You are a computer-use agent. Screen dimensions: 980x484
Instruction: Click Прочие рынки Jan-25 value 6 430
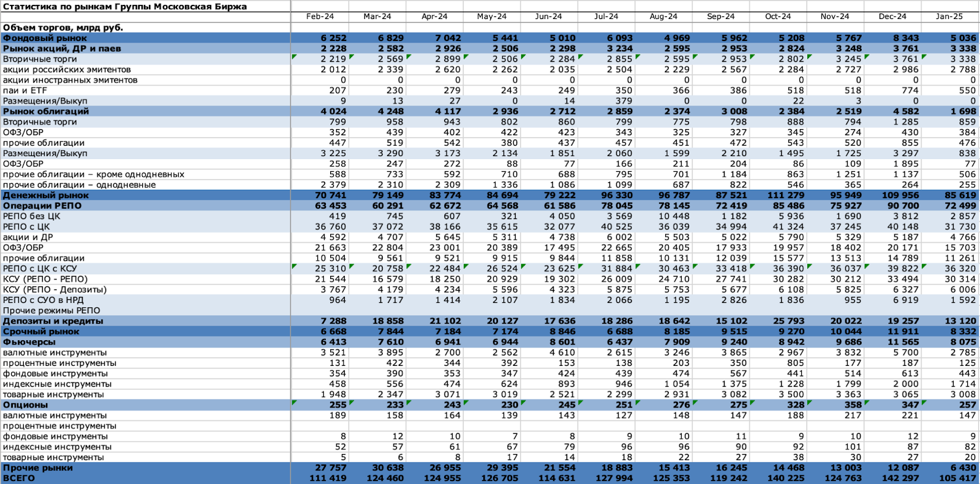point(963,468)
